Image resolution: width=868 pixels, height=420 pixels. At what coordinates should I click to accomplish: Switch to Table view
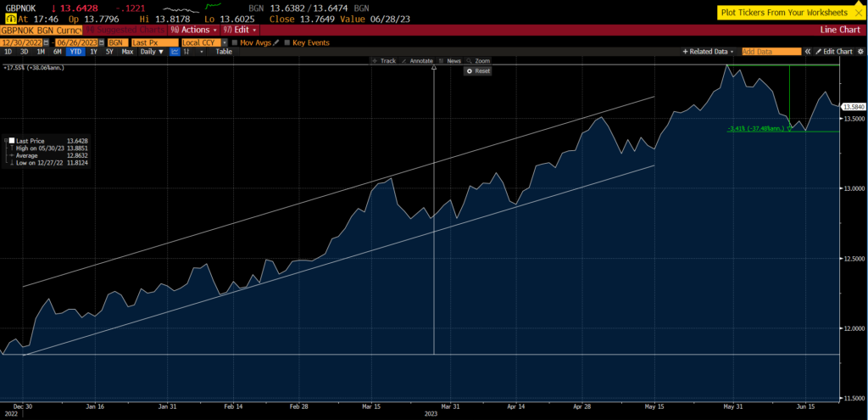224,52
